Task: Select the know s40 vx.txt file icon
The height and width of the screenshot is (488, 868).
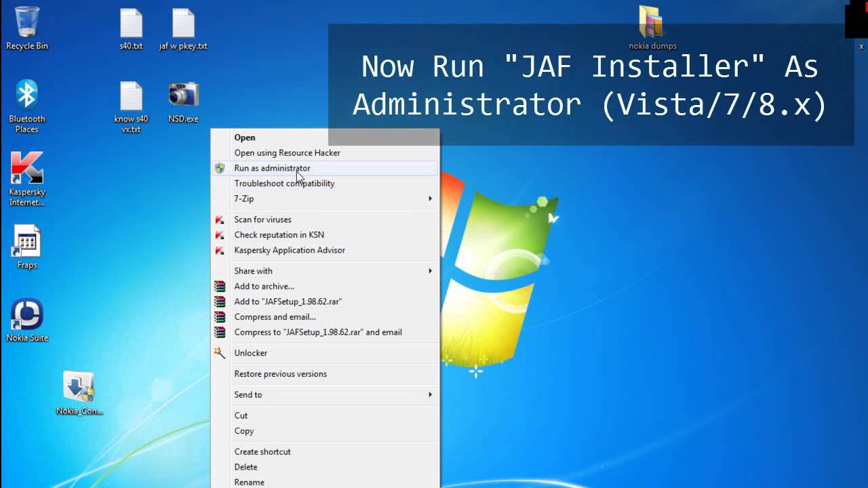Action: [x=131, y=107]
